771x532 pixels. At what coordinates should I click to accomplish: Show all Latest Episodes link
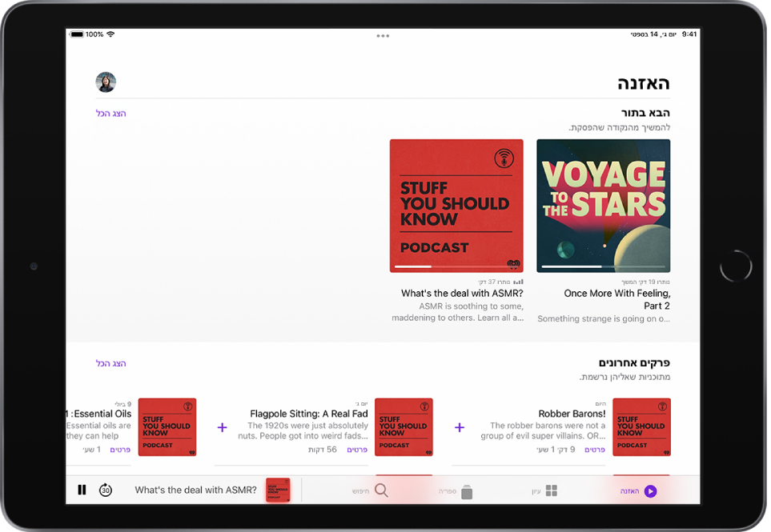coord(110,363)
